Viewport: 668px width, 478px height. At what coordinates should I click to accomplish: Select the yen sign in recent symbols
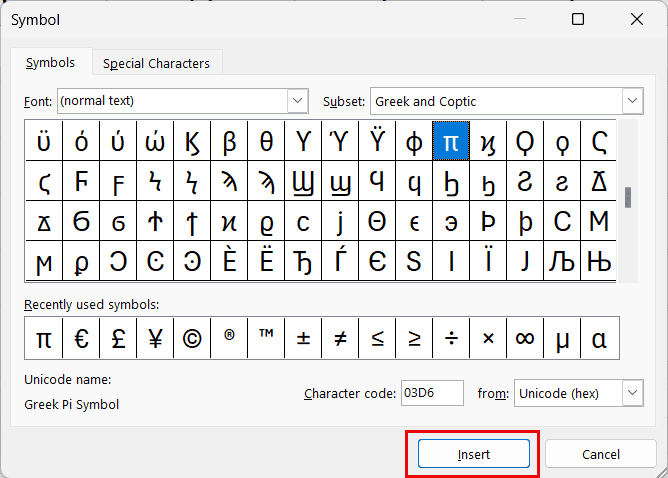click(155, 339)
